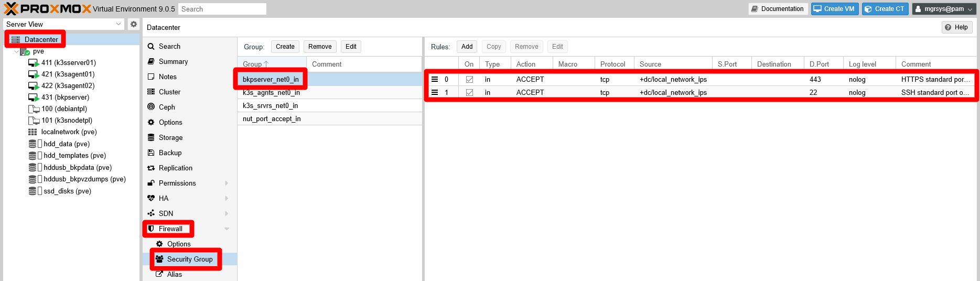Click the Datacenter server icon

pyautogui.click(x=16, y=39)
